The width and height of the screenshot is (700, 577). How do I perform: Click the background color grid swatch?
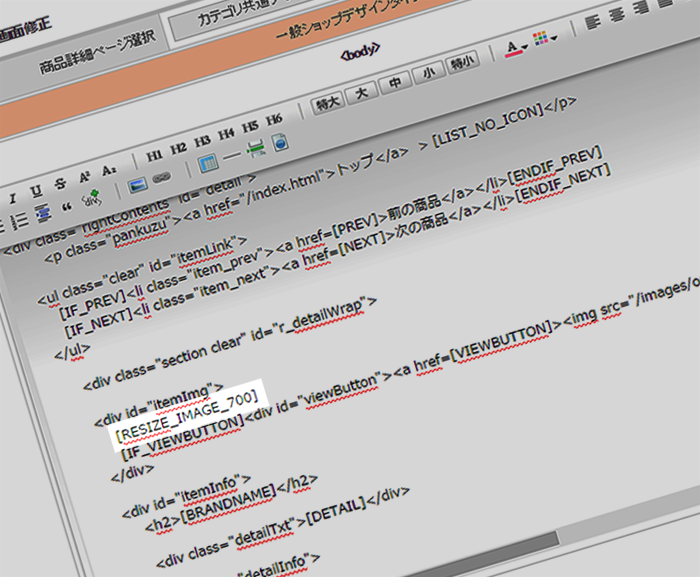[x=541, y=38]
